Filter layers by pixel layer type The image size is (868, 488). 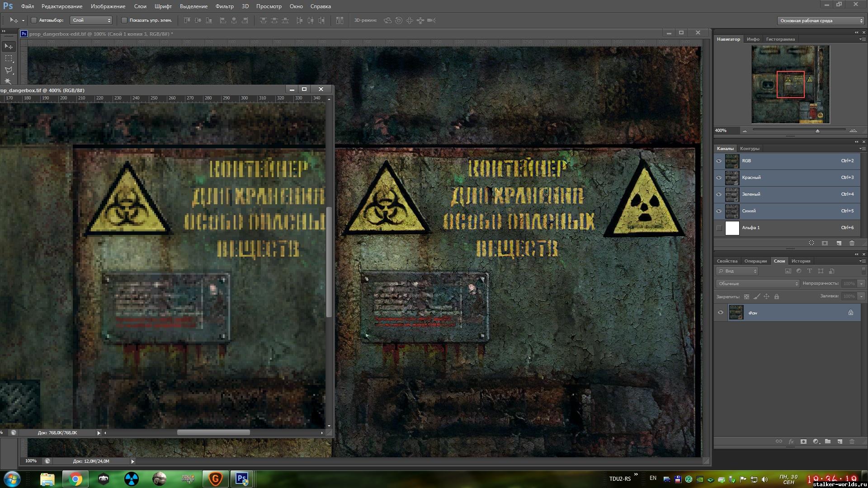coord(788,271)
